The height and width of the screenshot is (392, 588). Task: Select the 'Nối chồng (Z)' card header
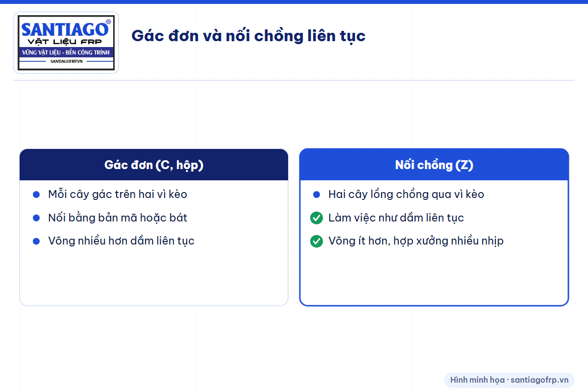[x=434, y=165]
